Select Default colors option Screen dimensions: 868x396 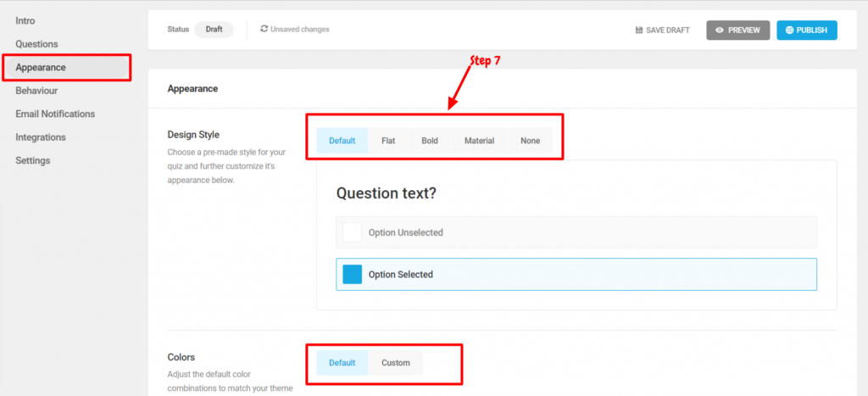click(x=342, y=363)
